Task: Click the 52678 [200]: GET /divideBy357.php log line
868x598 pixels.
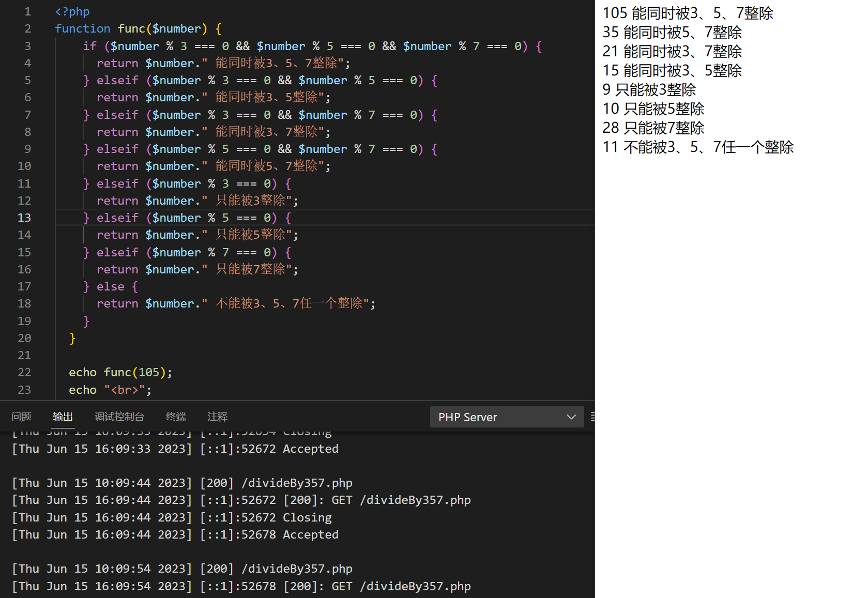Action: [241, 586]
